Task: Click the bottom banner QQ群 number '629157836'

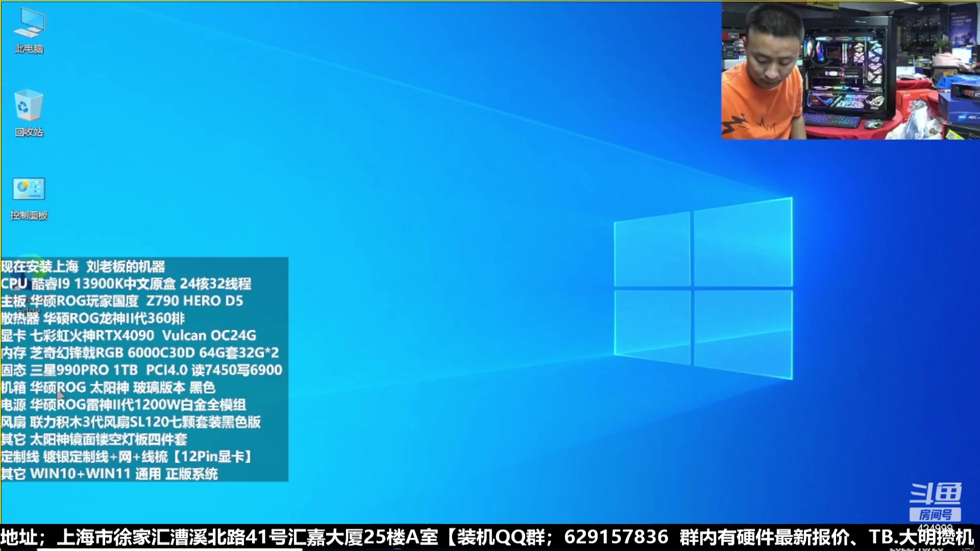Action: click(616, 537)
